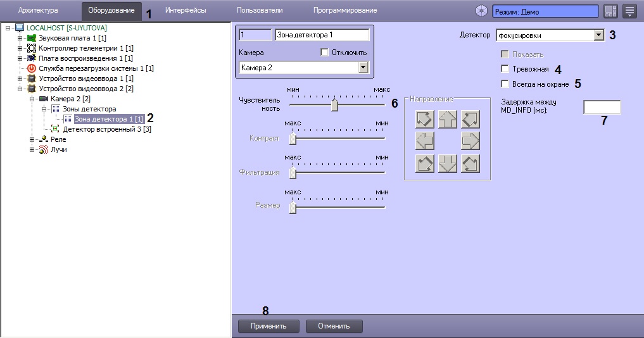Click the red icon of Служба перезагрузки системы 1
644x338 pixels.
pyautogui.click(x=32, y=68)
